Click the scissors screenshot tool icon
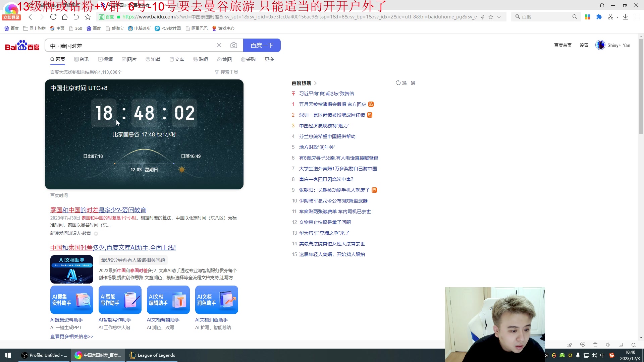The width and height of the screenshot is (644, 362). click(610, 17)
